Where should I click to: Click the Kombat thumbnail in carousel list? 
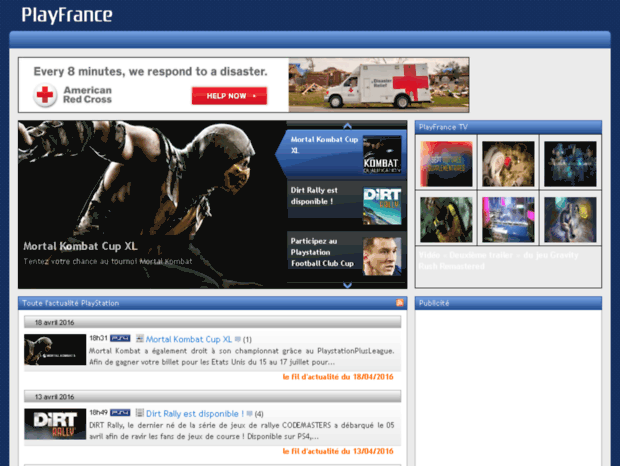pyautogui.click(x=382, y=155)
